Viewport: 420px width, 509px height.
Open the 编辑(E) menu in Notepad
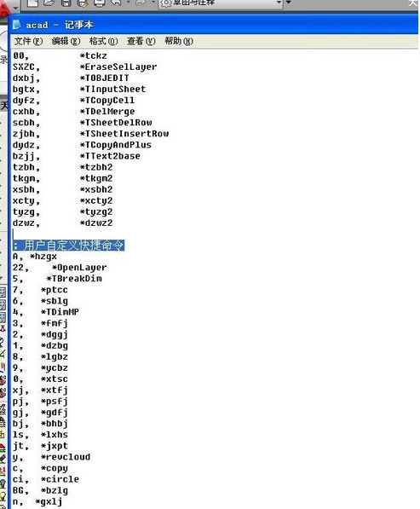pos(66,41)
